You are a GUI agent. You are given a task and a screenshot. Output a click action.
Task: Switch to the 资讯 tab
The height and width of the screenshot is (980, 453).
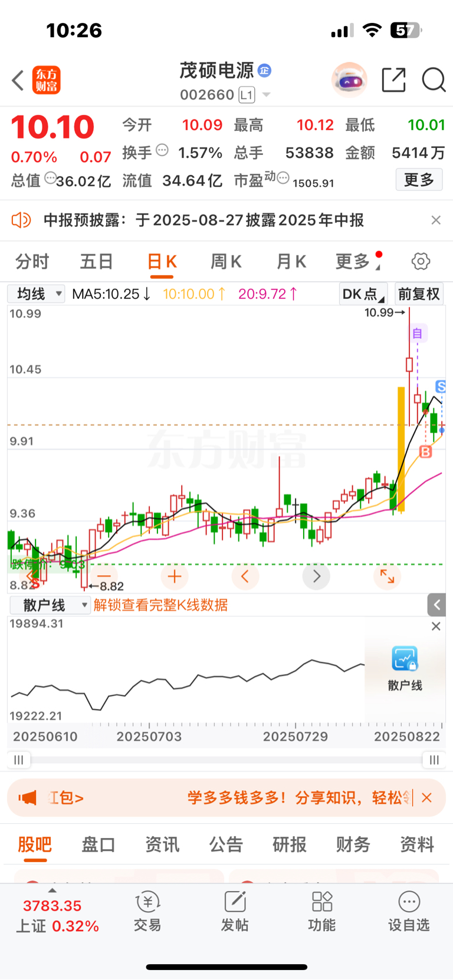coord(162,845)
